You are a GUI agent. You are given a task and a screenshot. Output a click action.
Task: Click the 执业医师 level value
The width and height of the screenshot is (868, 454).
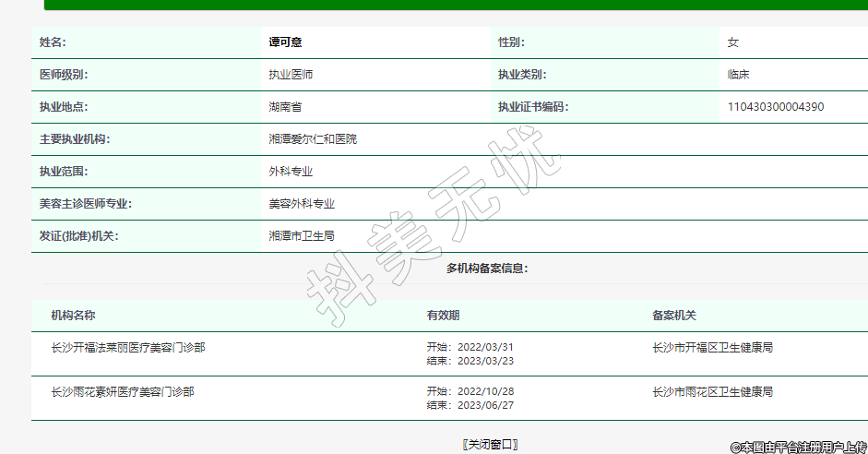(290, 75)
